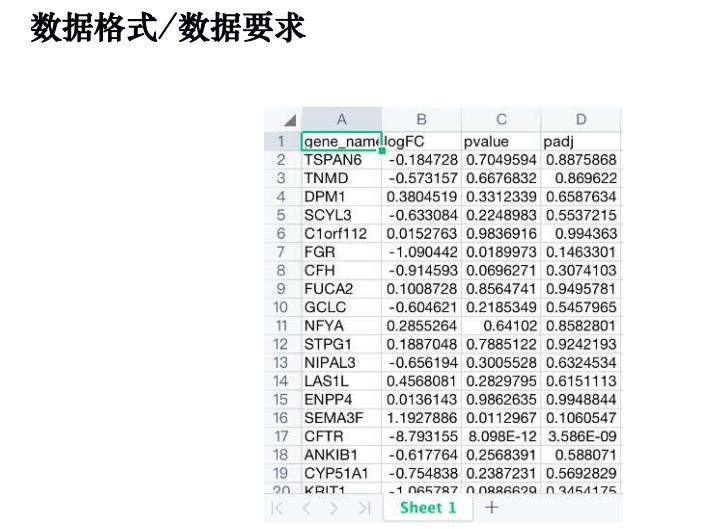Viewport: 703px width, 529px height.
Task: Select row 7 header
Action: [x=283, y=252]
